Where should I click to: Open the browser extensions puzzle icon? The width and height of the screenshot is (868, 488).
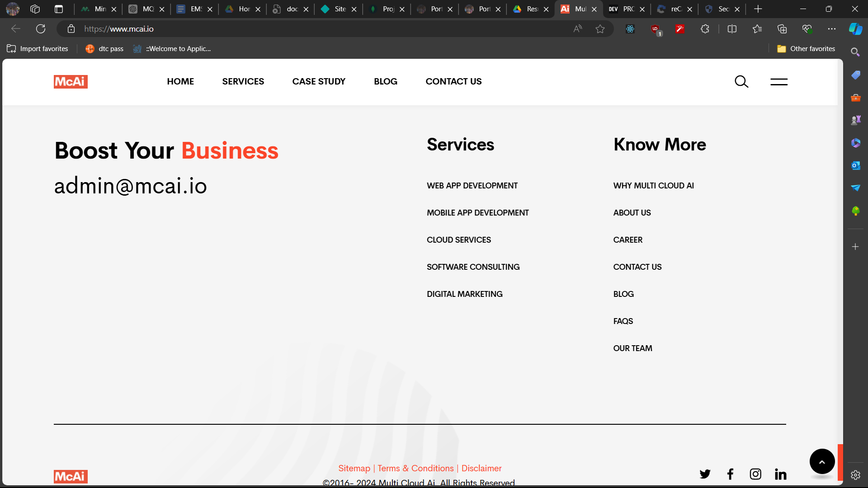click(705, 29)
